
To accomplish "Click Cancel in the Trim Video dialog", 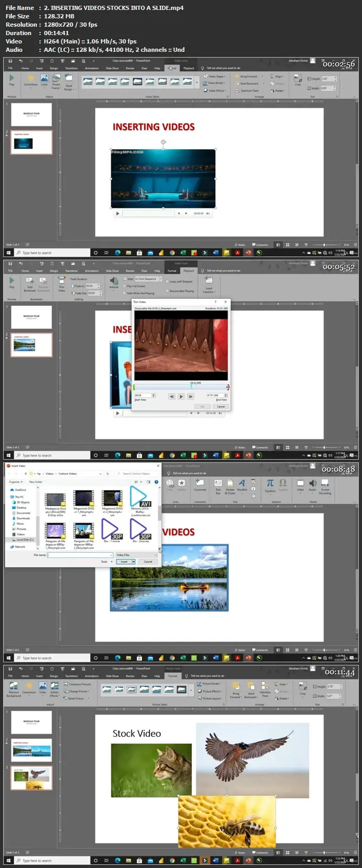I will (221, 406).
